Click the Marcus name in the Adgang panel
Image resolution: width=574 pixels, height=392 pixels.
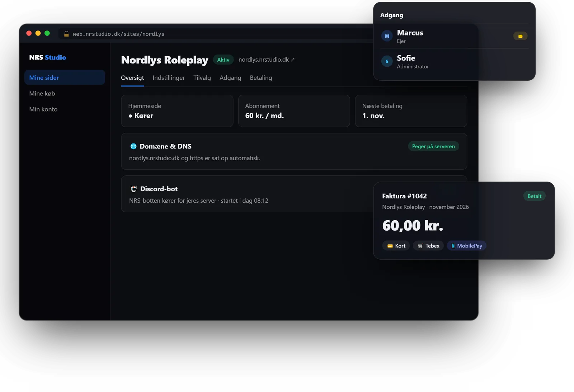point(410,33)
